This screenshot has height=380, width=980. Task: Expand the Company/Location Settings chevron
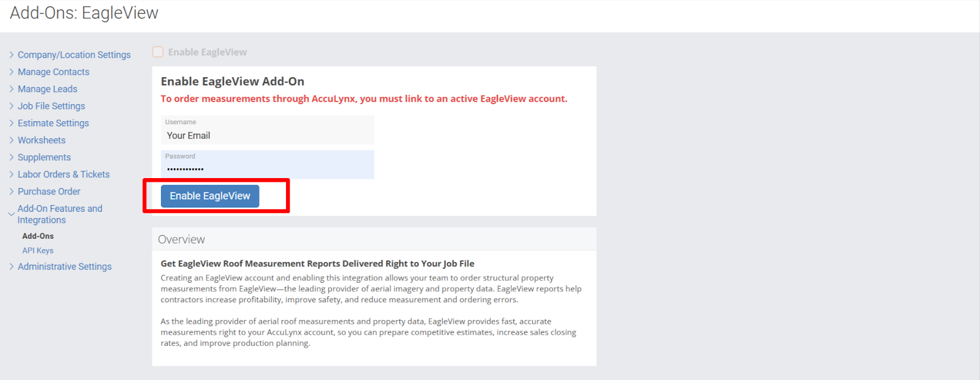point(12,54)
